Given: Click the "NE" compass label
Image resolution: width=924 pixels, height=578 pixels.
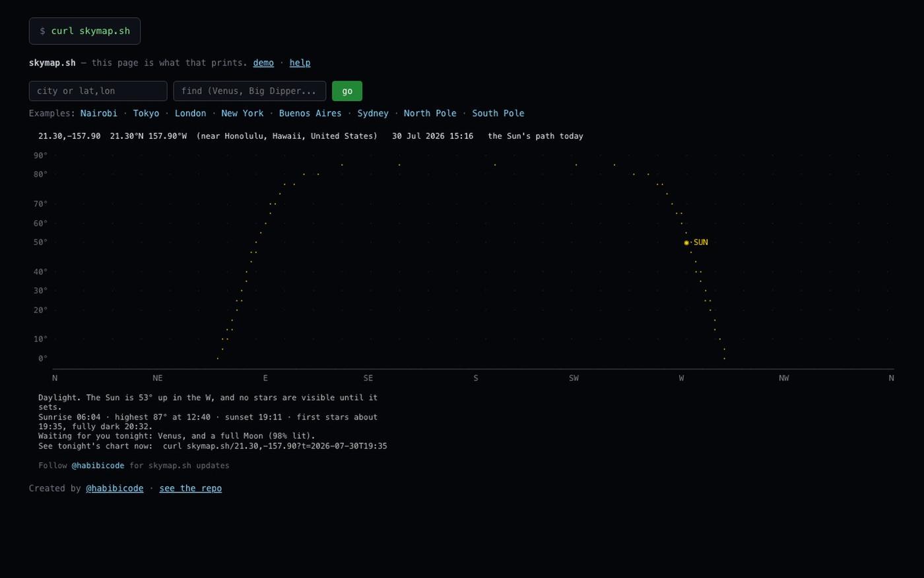Looking at the screenshot, I should pos(157,378).
